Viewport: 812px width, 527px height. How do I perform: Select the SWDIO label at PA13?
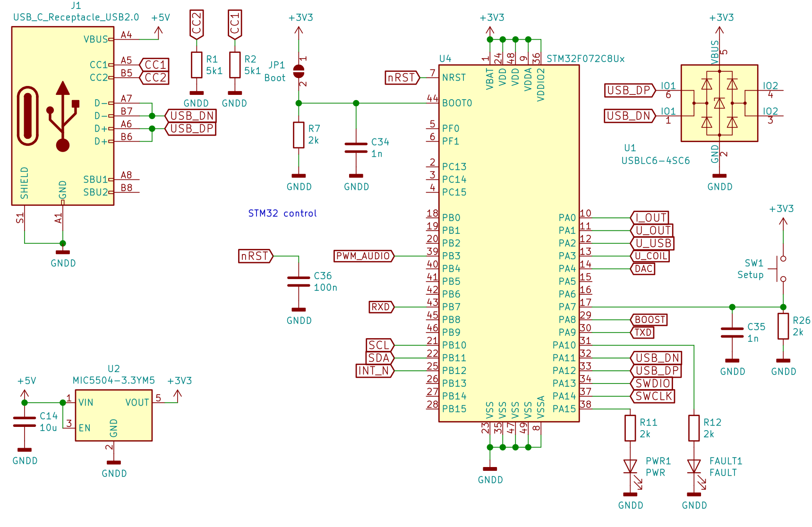(652, 383)
